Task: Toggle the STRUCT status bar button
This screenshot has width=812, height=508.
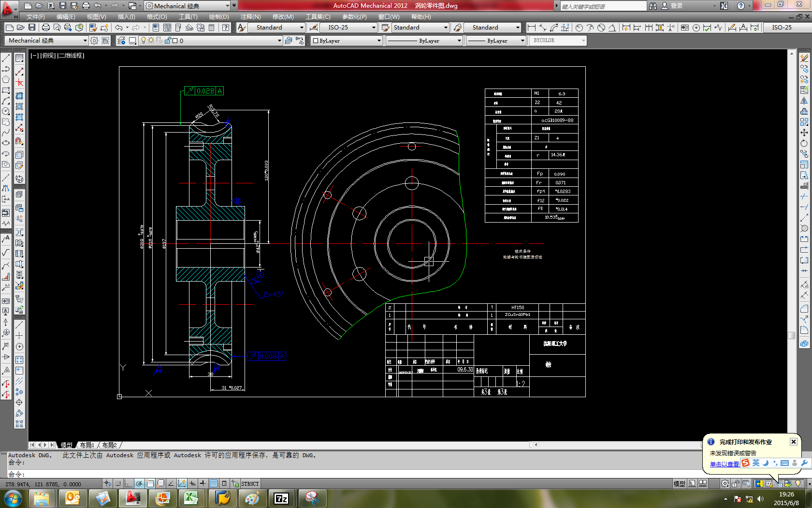Action: [x=250, y=483]
